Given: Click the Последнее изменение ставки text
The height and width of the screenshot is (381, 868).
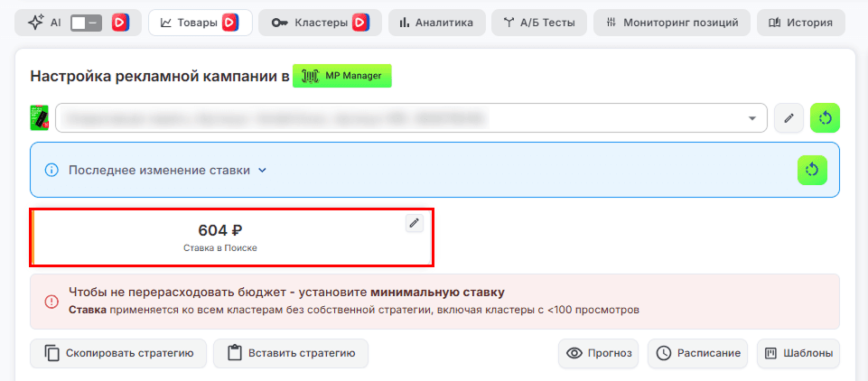Looking at the screenshot, I should pos(159,171).
